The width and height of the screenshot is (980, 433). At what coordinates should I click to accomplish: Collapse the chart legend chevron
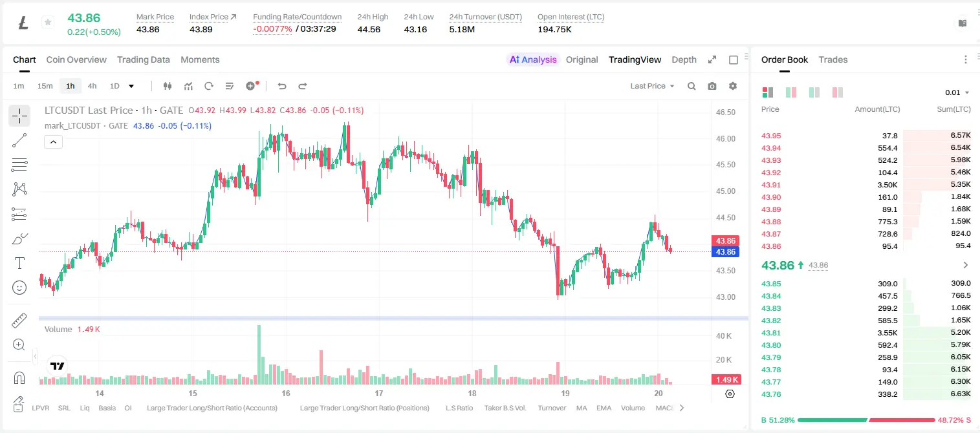[x=53, y=142]
